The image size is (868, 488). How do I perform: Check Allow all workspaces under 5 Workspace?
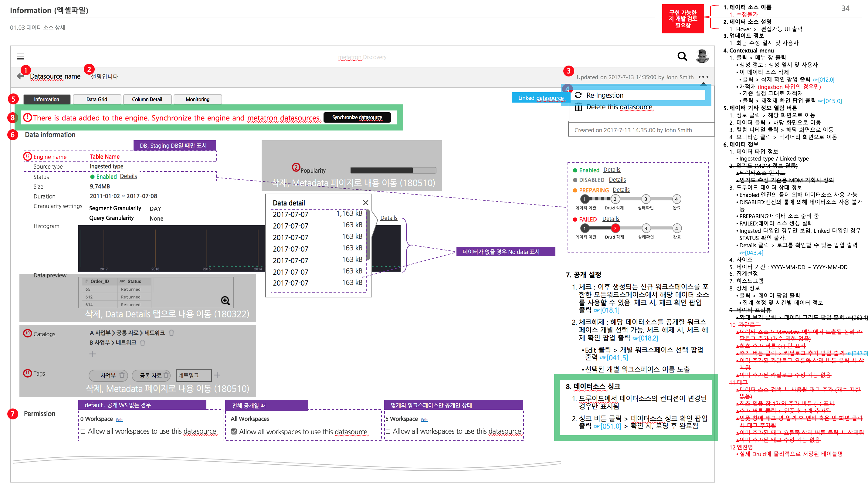point(388,431)
